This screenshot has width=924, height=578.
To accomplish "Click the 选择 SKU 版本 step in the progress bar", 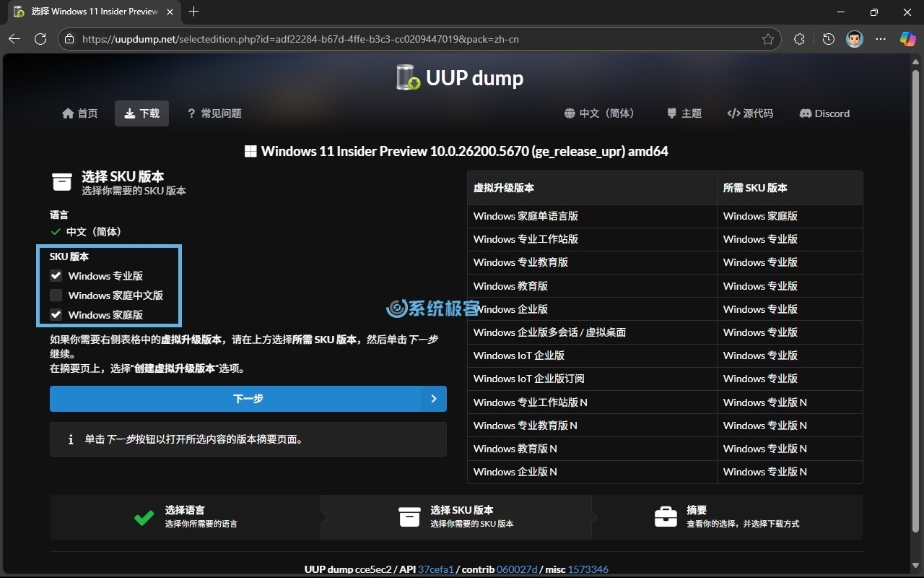I will click(x=456, y=517).
